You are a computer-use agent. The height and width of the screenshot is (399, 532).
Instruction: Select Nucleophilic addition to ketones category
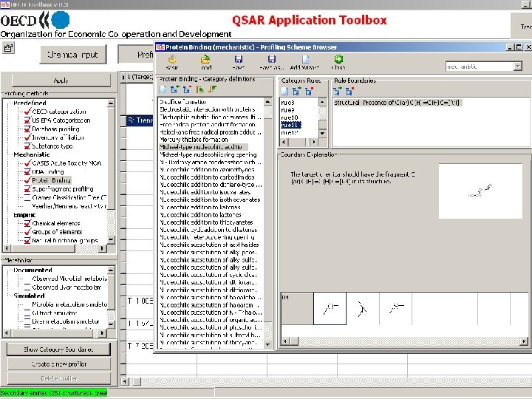click(200, 207)
